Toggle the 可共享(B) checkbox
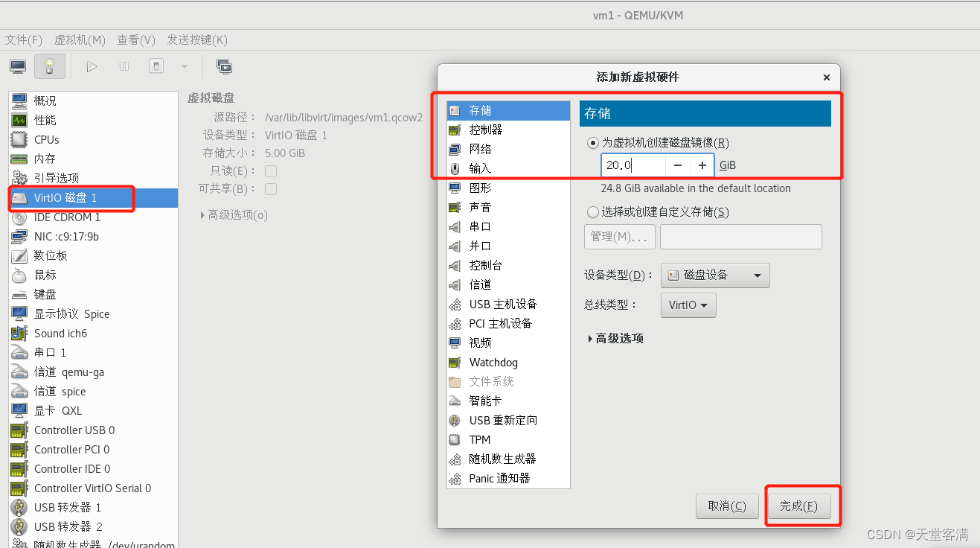Screen dimensions: 980x548 tap(271, 189)
